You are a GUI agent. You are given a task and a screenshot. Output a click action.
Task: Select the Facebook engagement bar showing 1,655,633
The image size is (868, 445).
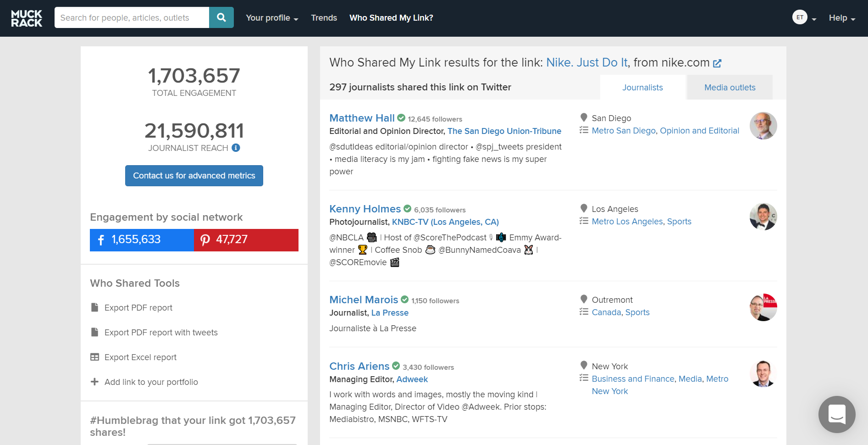(x=142, y=240)
